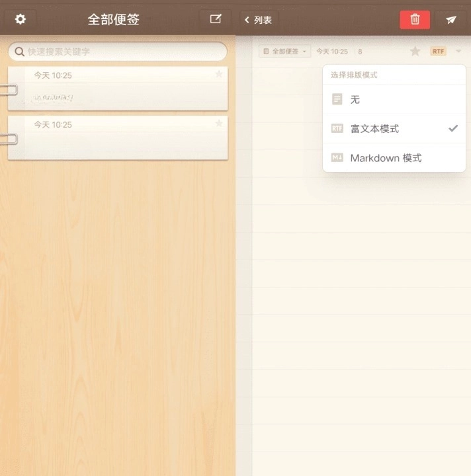Click the RTF mode badge

[438, 52]
